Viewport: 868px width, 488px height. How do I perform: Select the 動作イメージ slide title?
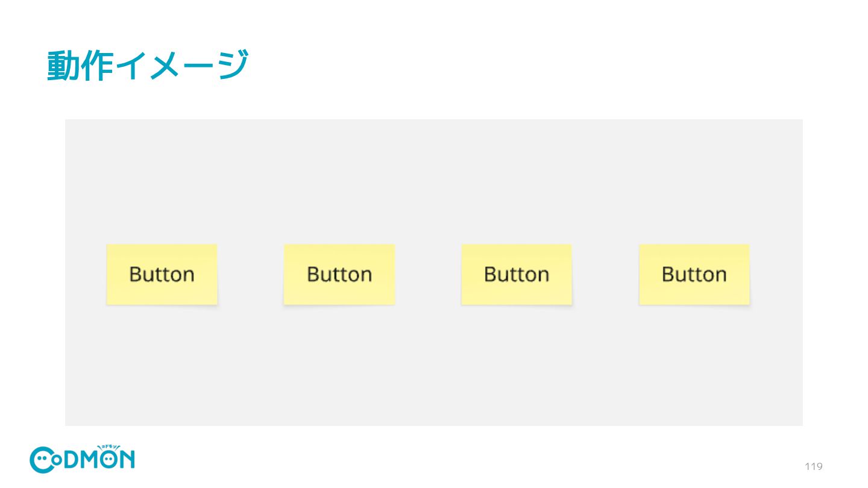[148, 65]
